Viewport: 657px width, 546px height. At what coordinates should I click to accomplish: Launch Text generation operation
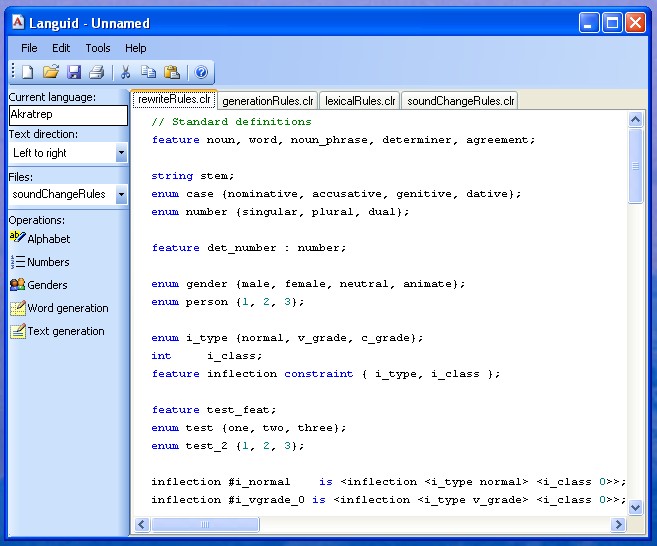point(65,331)
